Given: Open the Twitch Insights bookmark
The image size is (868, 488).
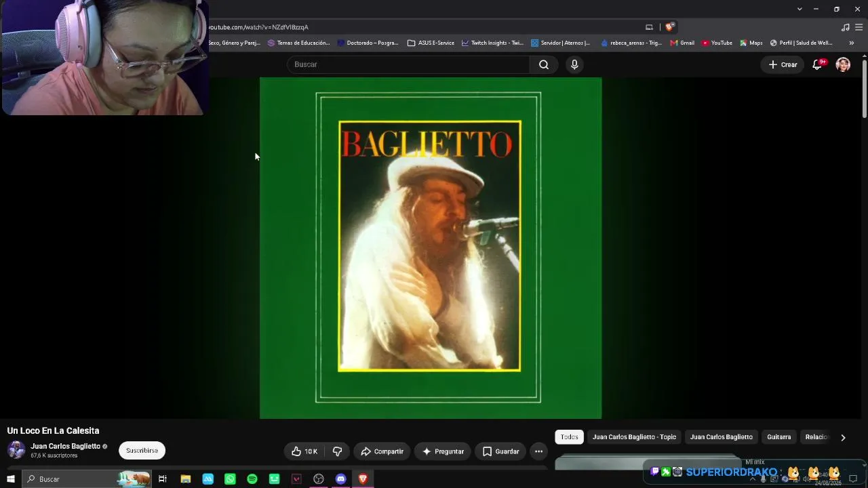Looking at the screenshot, I should point(492,43).
